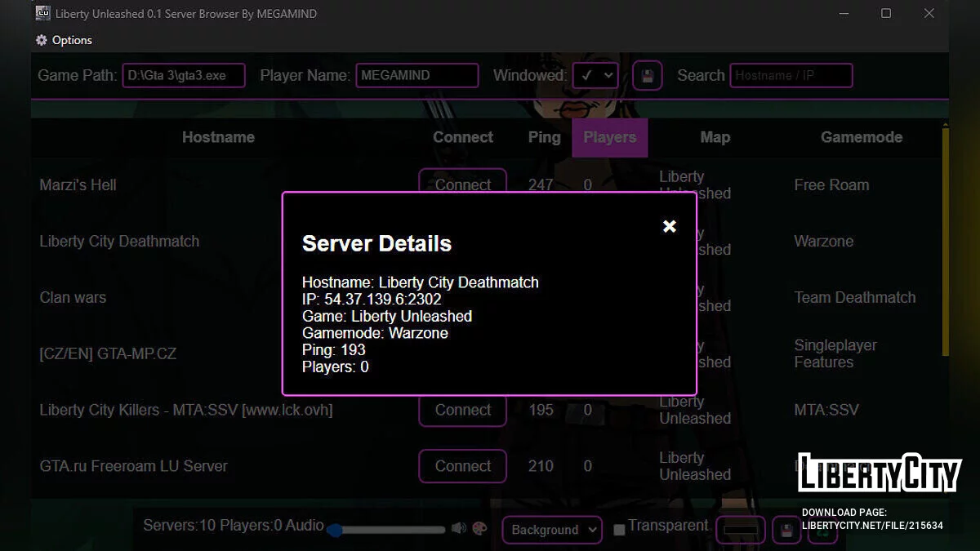Open the Windowed dropdown

(595, 76)
